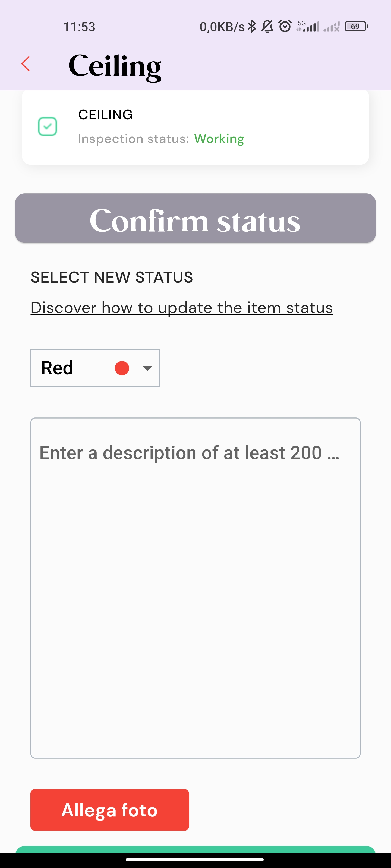Tap the home gesture bar

pos(195,859)
